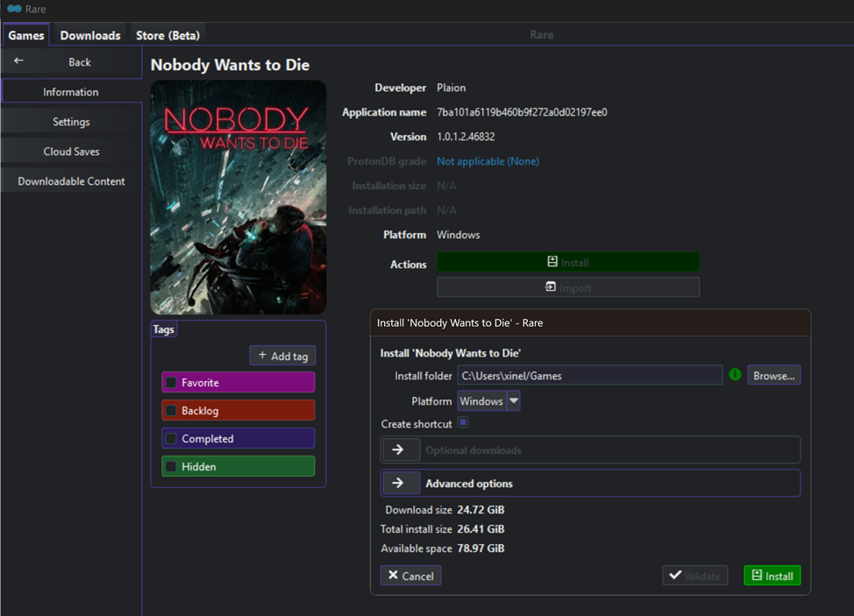The width and height of the screenshot is (854, 616).
Task: Open the Platform Windows dropdown
Action: 488,401
